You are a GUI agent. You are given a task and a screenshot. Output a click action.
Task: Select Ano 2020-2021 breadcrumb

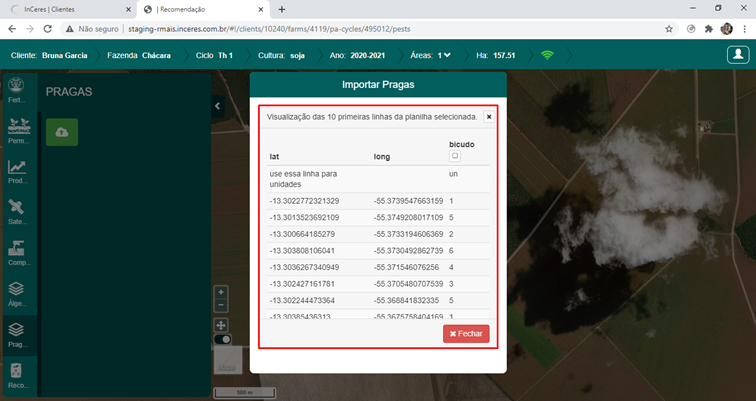point(357,55)
